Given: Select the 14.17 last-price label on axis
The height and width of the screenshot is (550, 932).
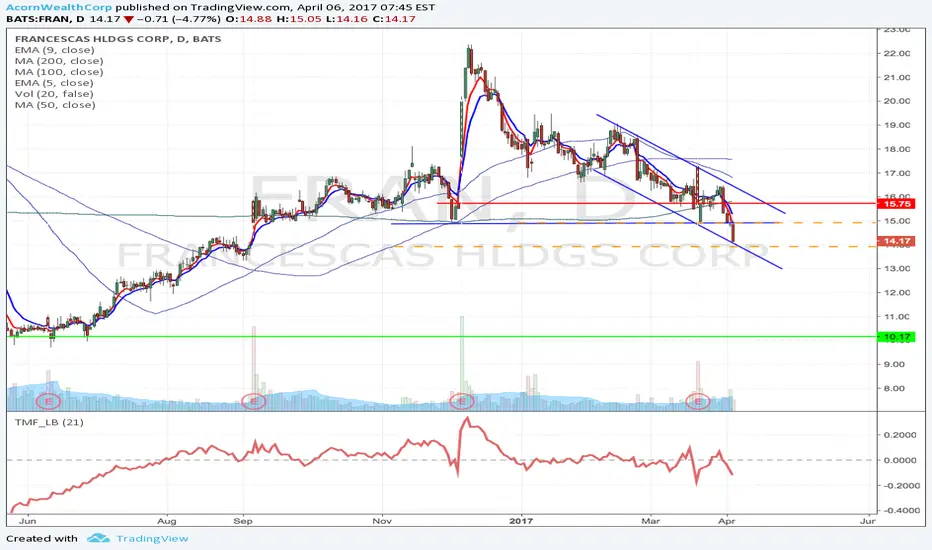Looking at the screenshot, I should click(x=897, y=241).
